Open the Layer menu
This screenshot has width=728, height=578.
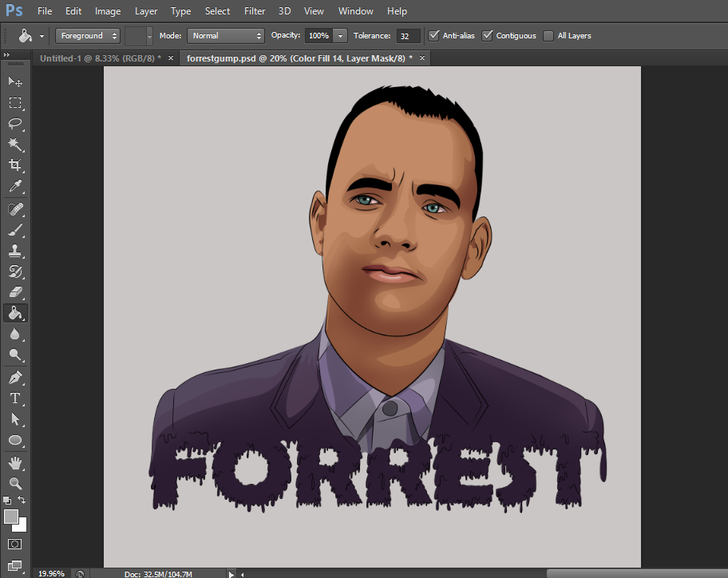[146, 11]
